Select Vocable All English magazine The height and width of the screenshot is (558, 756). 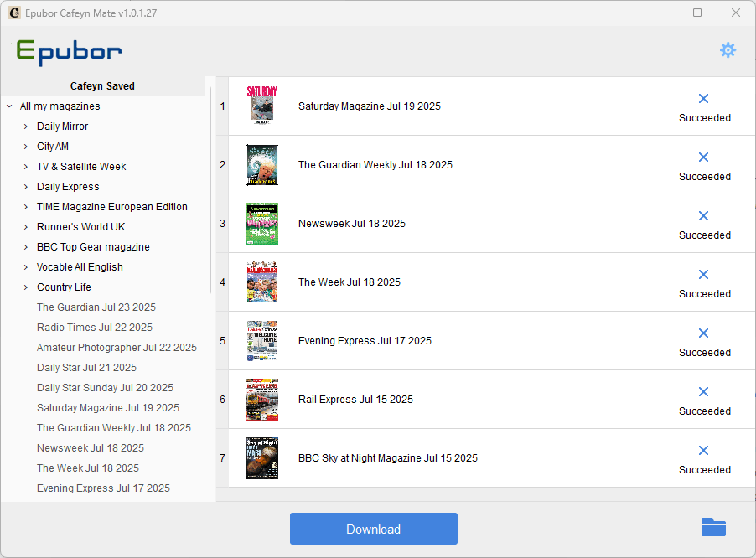pos(80,266)
